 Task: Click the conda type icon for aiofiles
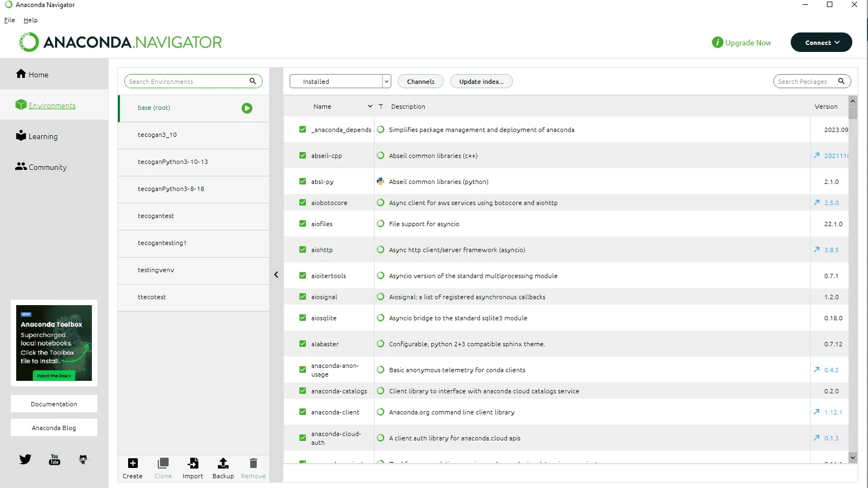380,223
